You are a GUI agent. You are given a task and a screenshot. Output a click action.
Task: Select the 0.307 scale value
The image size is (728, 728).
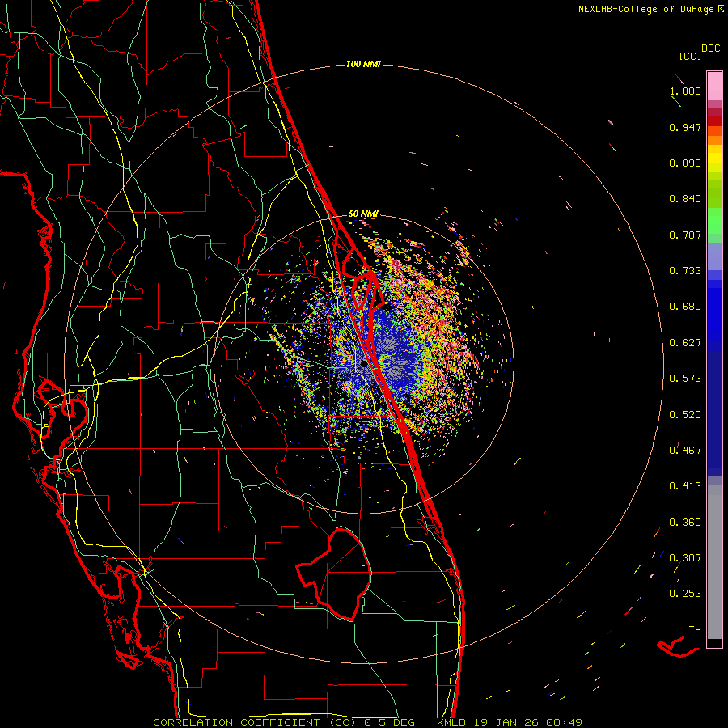tap(685, 558)
